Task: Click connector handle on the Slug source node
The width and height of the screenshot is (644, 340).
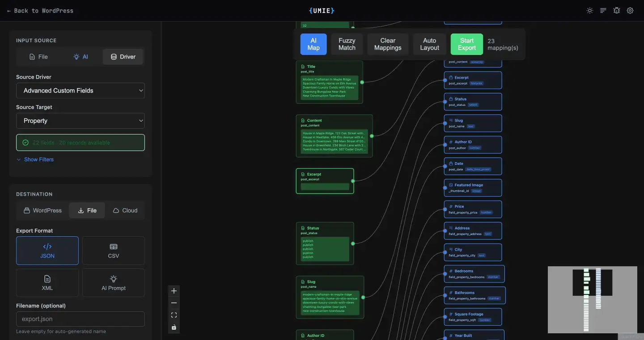Action: 363,297
